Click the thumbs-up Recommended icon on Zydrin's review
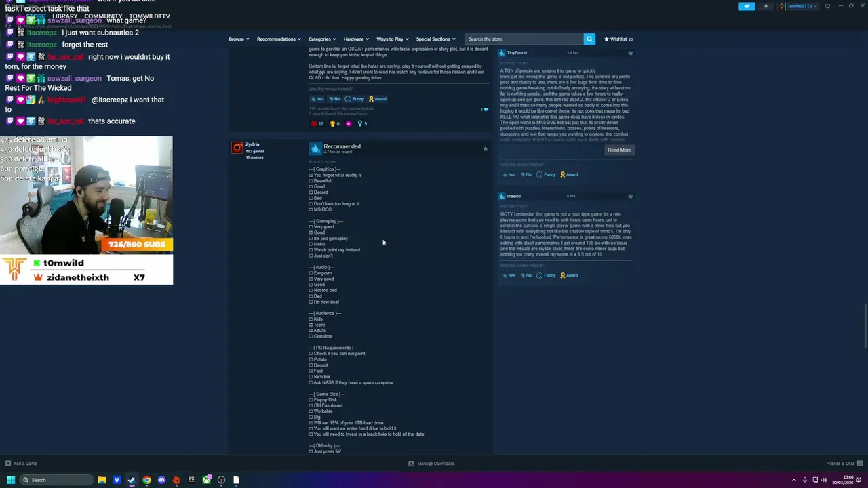This screenshot has height=488, width=868. click(x=315, y=148)
